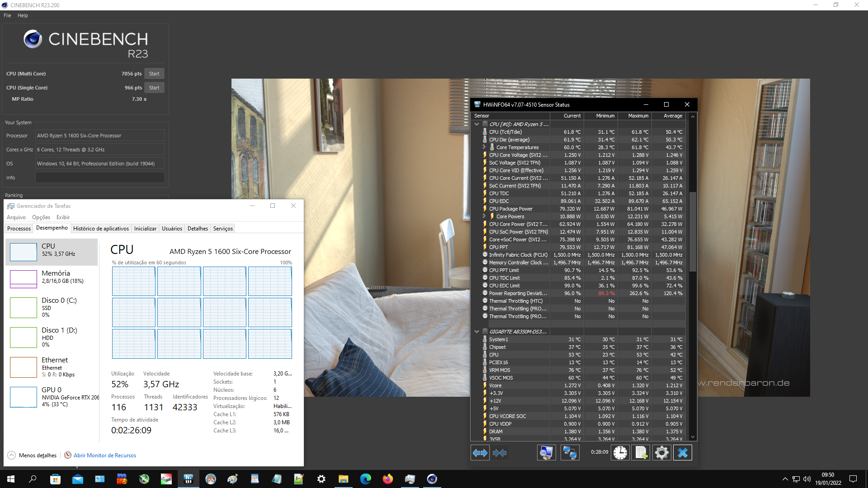Open the notification center icon
The width and height of the screenshot is (868, 488).
(853, 479)
